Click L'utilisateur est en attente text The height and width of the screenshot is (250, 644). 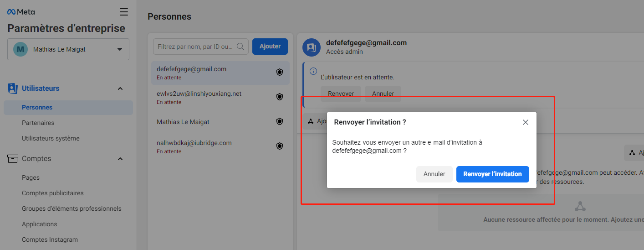point(358,77)
